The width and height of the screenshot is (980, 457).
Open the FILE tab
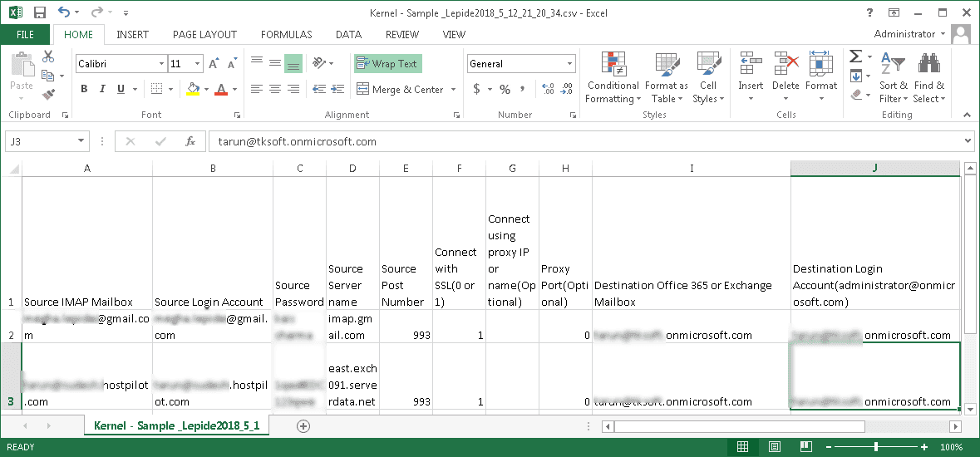tap(26, 34)
